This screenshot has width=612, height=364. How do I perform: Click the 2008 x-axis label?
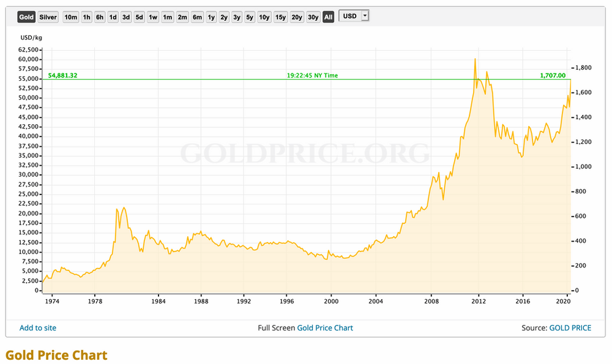431,301
